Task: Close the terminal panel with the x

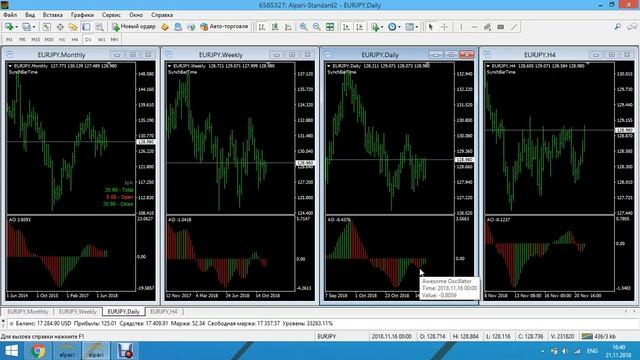Action: pyautogui.click(x=3, y=321)
